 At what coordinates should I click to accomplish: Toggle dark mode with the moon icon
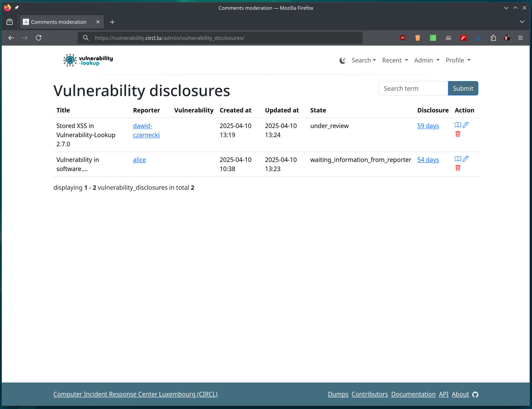click(x=342, y=61)
